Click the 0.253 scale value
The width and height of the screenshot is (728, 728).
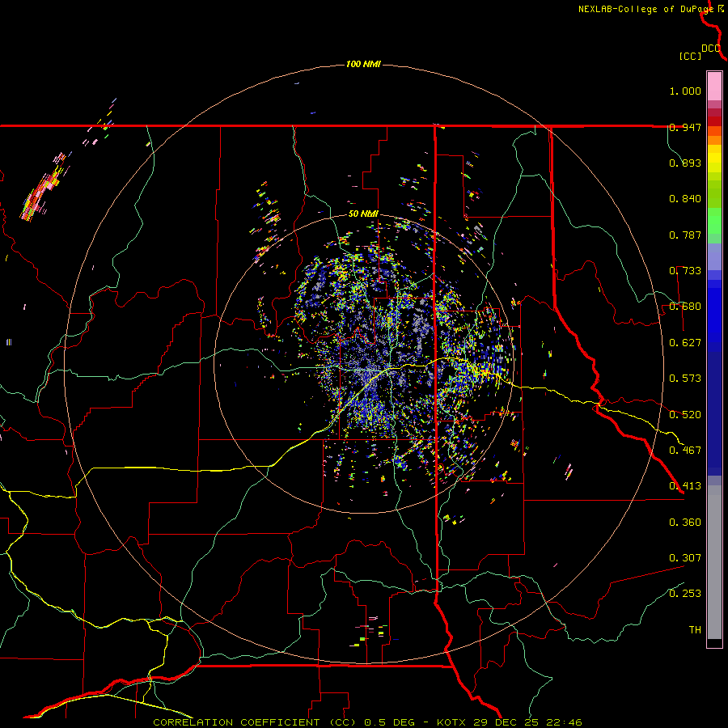[685, 594]
